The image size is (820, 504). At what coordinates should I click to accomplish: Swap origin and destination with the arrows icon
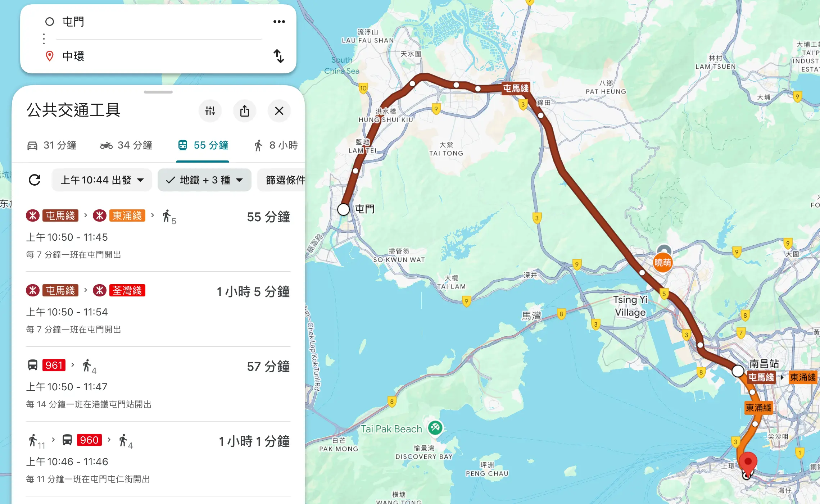(x=279, y=56)
